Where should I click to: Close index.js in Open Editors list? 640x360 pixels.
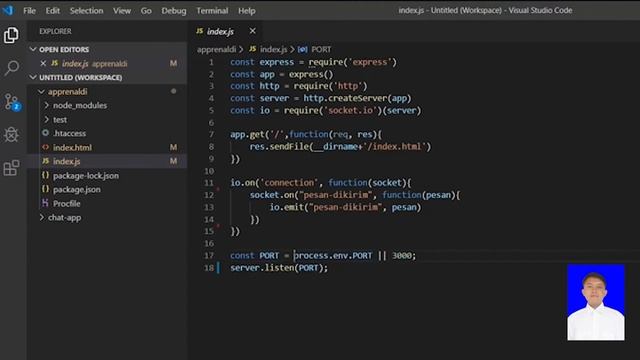point(43,63)
